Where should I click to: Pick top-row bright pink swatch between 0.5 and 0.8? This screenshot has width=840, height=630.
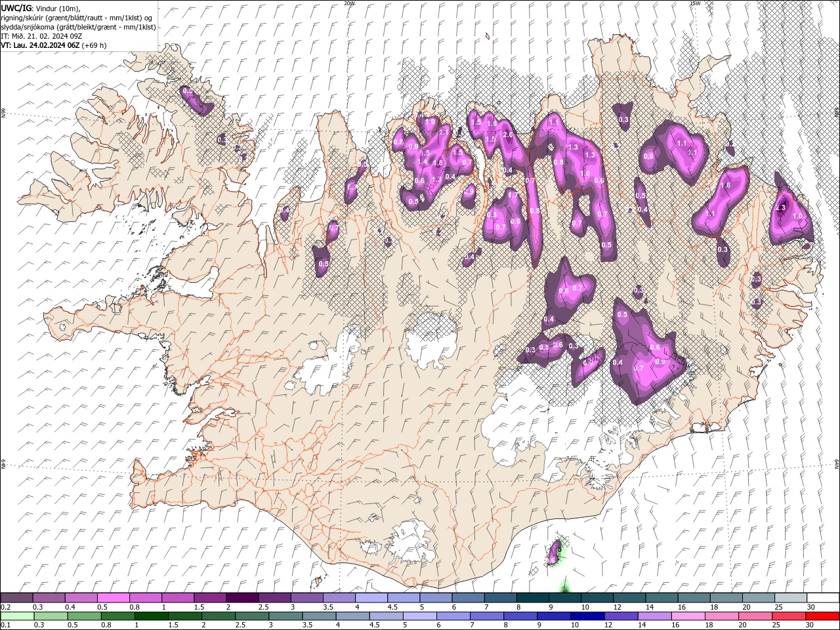point(114,597)
